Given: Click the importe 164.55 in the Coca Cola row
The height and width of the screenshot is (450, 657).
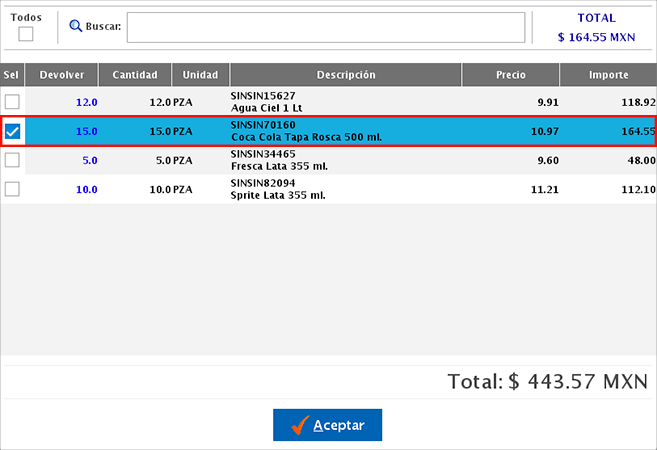Looking at the screenshot, I should click(639, 132).
